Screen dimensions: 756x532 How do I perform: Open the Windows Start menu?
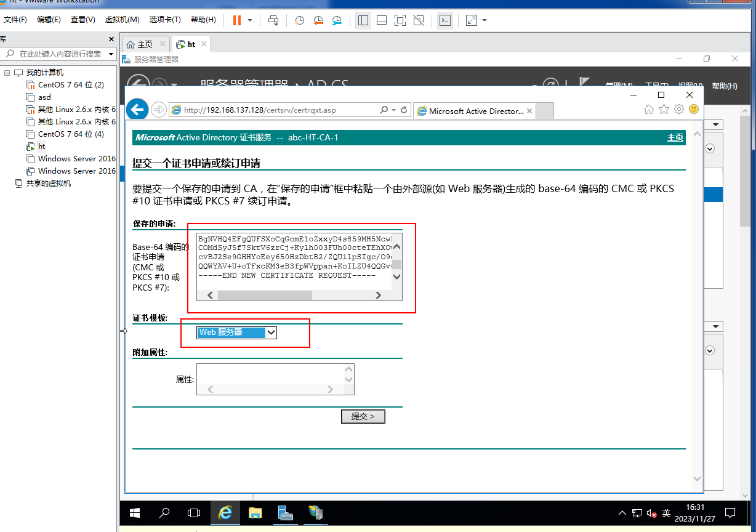(x=134, y=512)
